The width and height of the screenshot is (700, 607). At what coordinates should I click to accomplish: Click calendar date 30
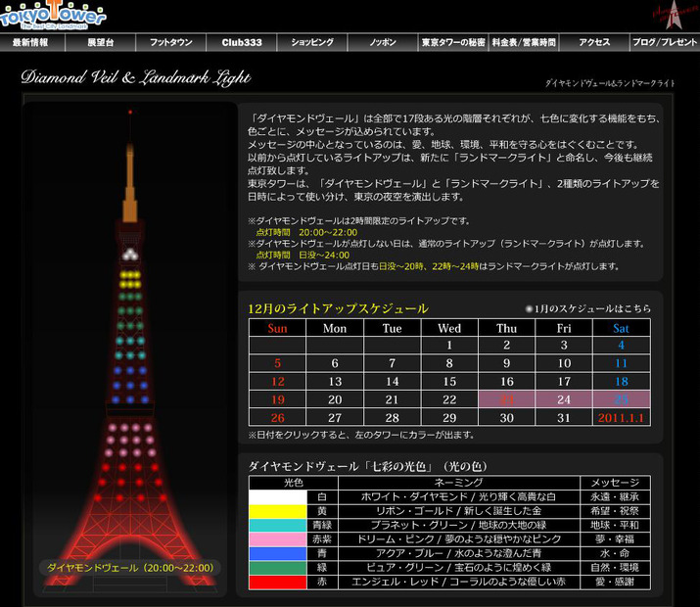coord(507,418)
